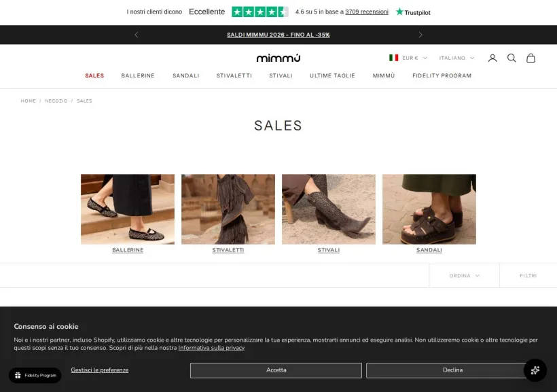Go to Negozio breadcrumb
557x392 pixels.
[x=56, y=101]
